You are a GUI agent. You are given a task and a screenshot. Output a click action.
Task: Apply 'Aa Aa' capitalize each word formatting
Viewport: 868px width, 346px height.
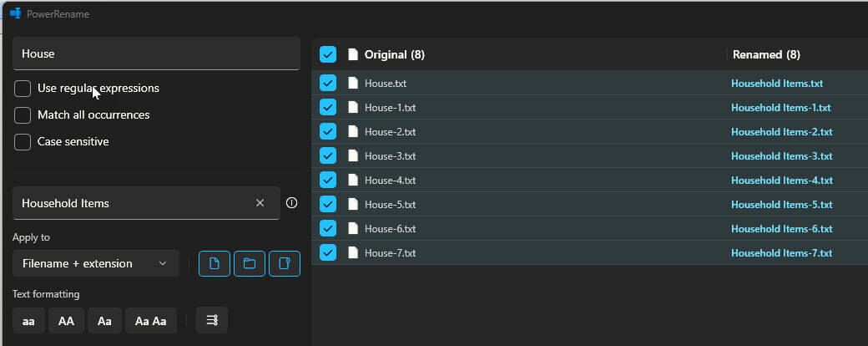pyautogui.click(x=151, y=320)
